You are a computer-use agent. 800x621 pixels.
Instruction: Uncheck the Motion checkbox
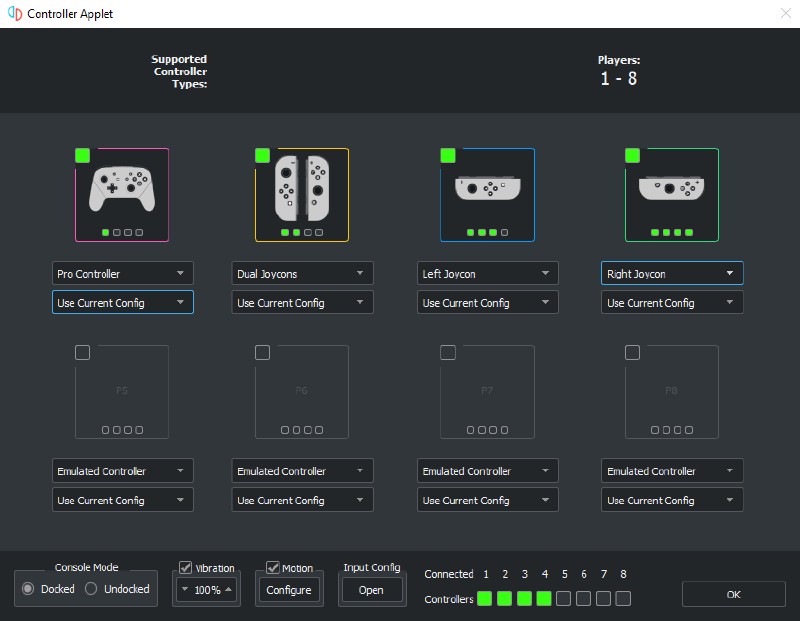pos(273,568)
